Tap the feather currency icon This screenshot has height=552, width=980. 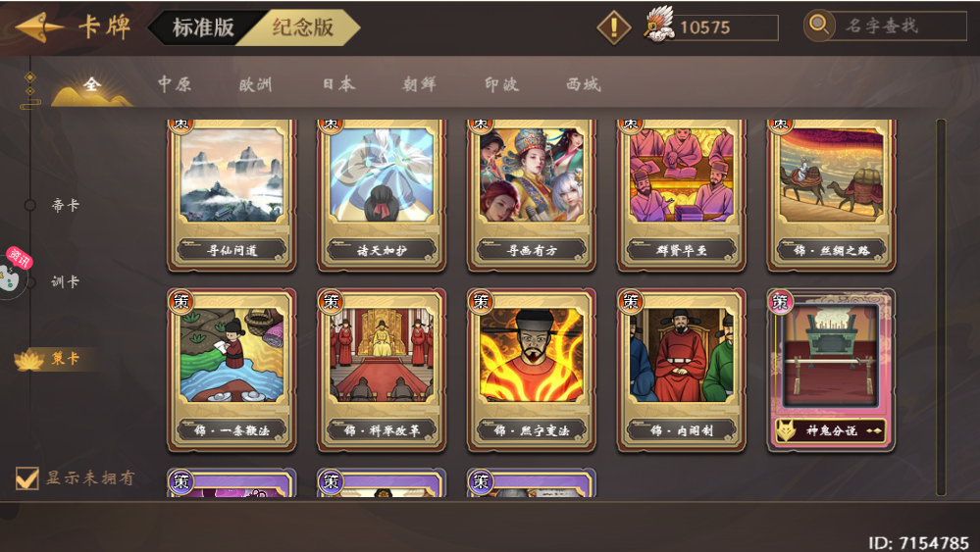pyautogui.click(x=659, y=25)
